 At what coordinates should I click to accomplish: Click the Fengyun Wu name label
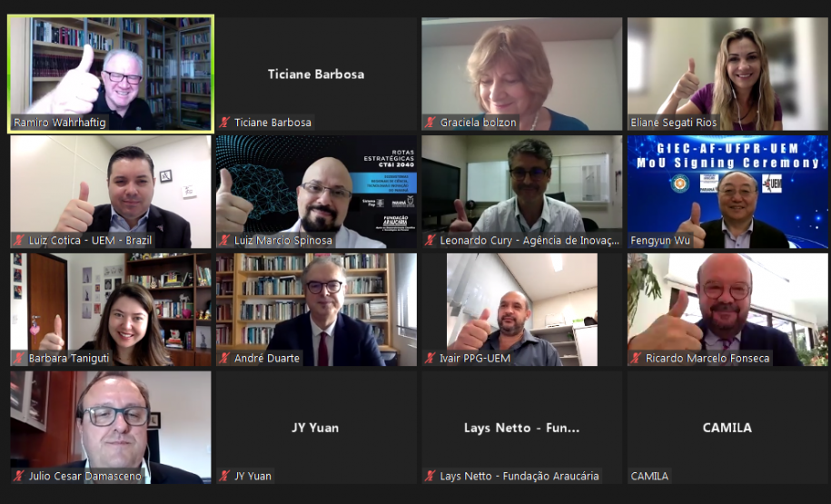pos(660,241)
